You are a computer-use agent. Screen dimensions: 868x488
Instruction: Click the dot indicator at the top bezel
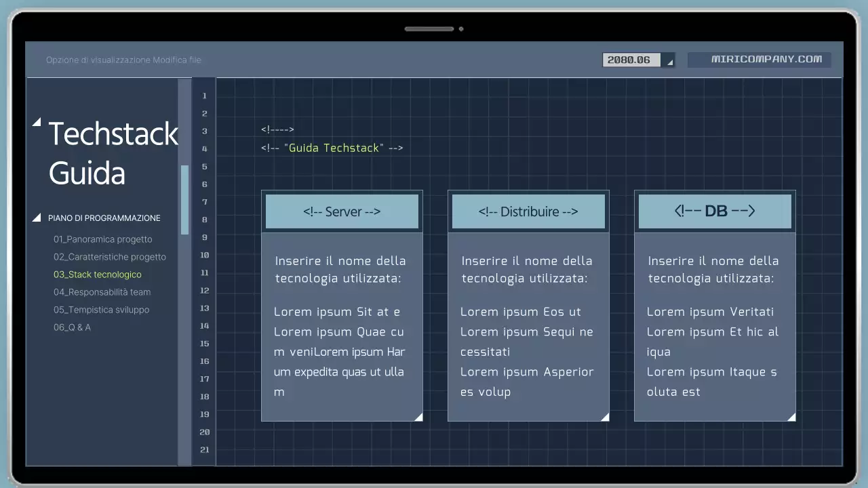click(461, 29)
